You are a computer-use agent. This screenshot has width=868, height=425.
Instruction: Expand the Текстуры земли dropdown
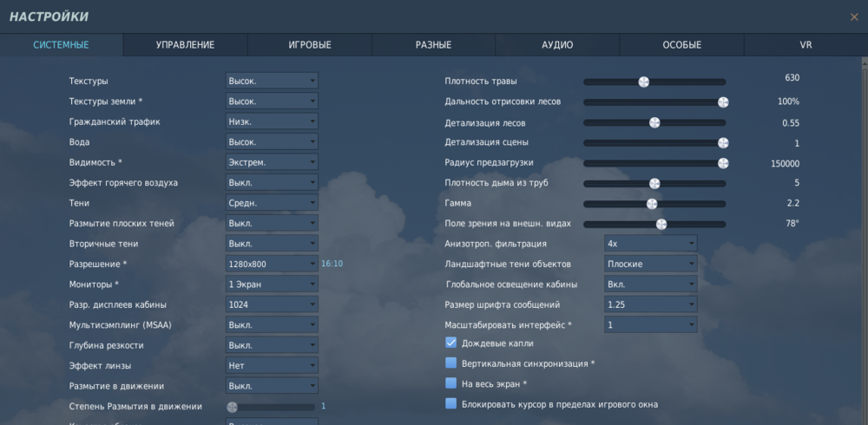272,101
